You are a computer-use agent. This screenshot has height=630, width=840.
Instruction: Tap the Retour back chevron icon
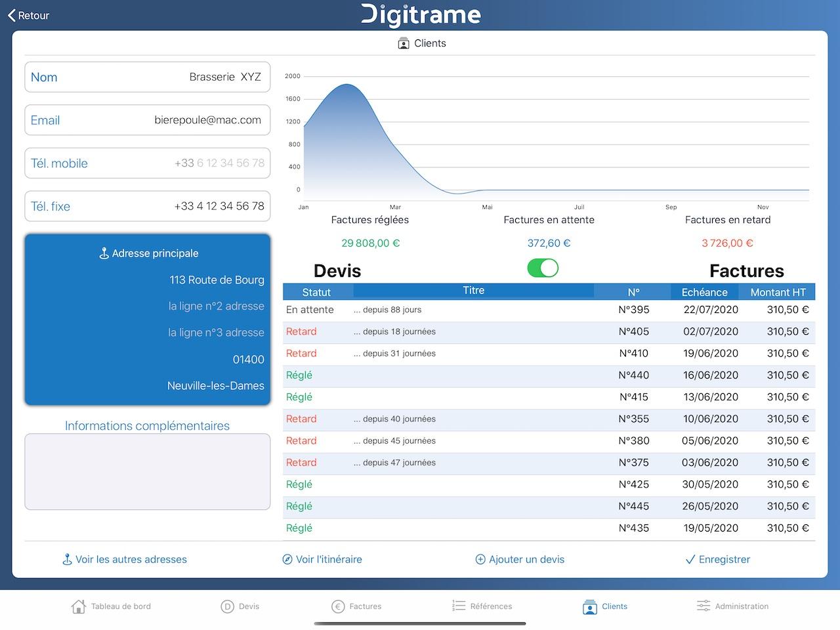(x=12, y=15)
